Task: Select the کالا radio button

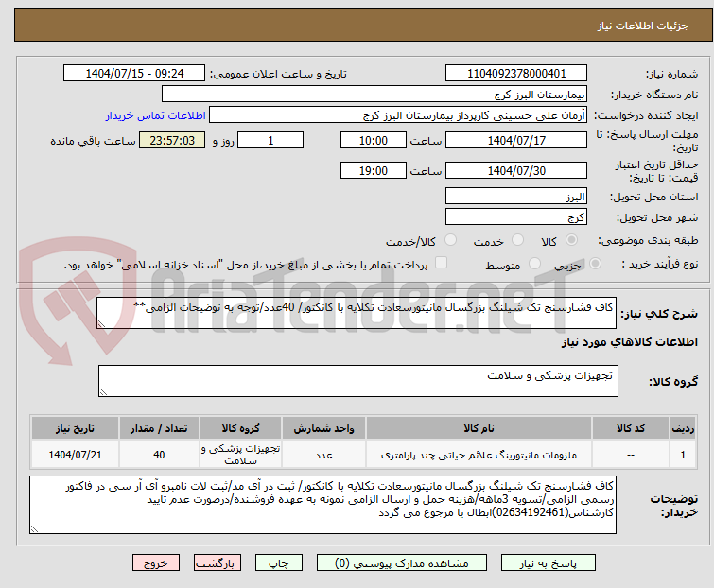Action: 571,240
